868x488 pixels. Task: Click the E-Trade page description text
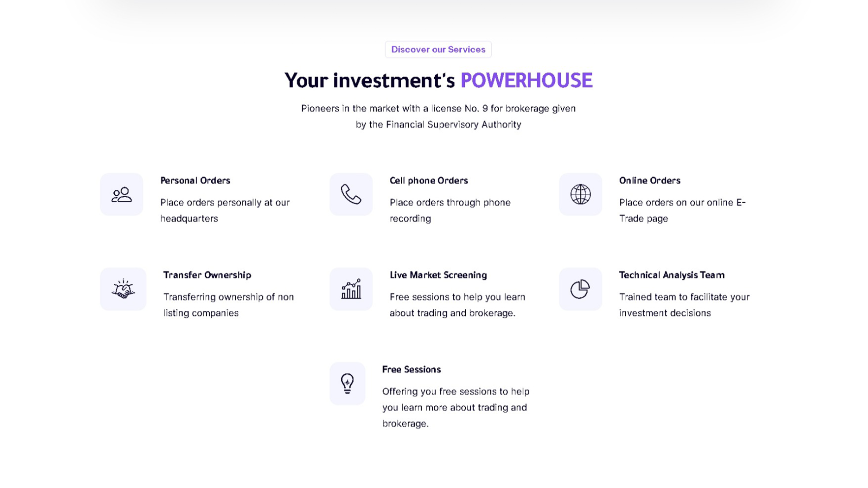pyautogui.click(x=682, y=211)
